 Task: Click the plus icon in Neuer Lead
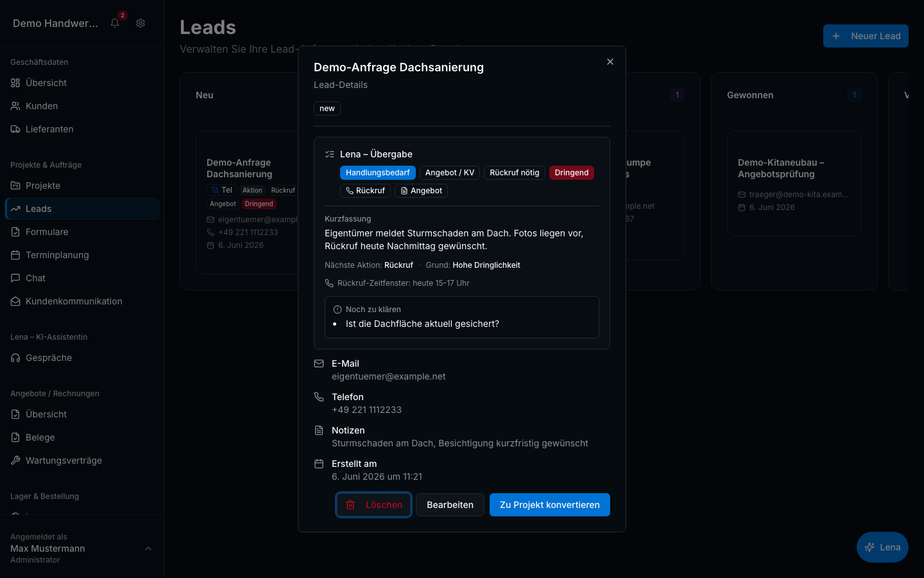coord(836,36)
